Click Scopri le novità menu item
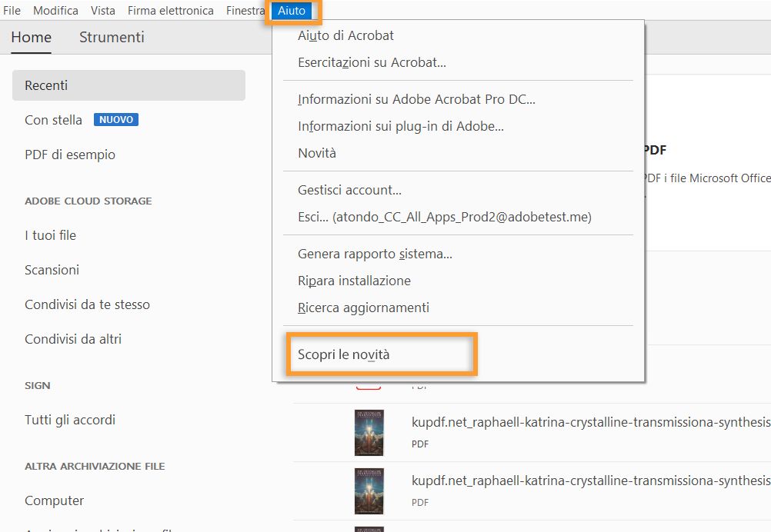The image size is (771, 532). click(344, 354)
